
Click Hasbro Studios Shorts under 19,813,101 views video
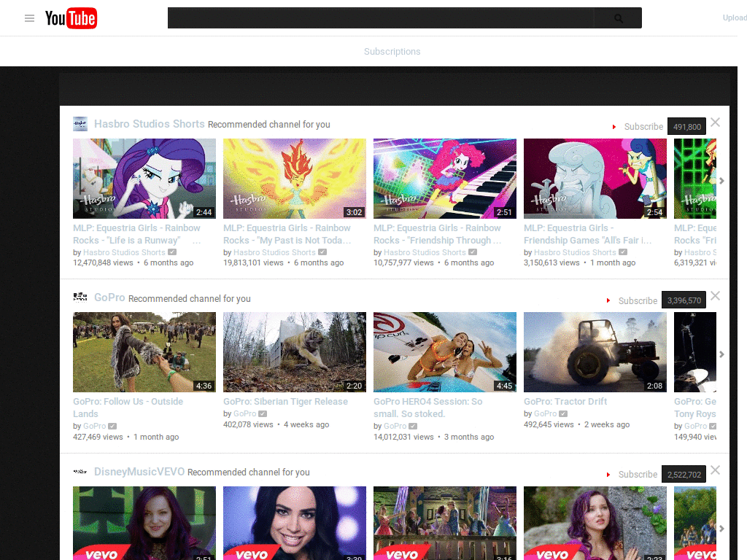coord(274,252)
